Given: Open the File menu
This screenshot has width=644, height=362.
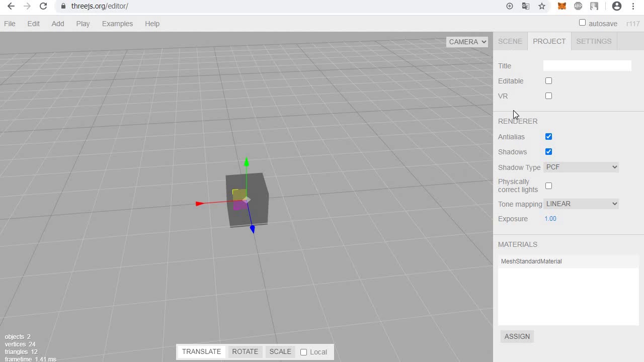Looking at the screenshot, I should pyautogui.click(x=10, y=24).
